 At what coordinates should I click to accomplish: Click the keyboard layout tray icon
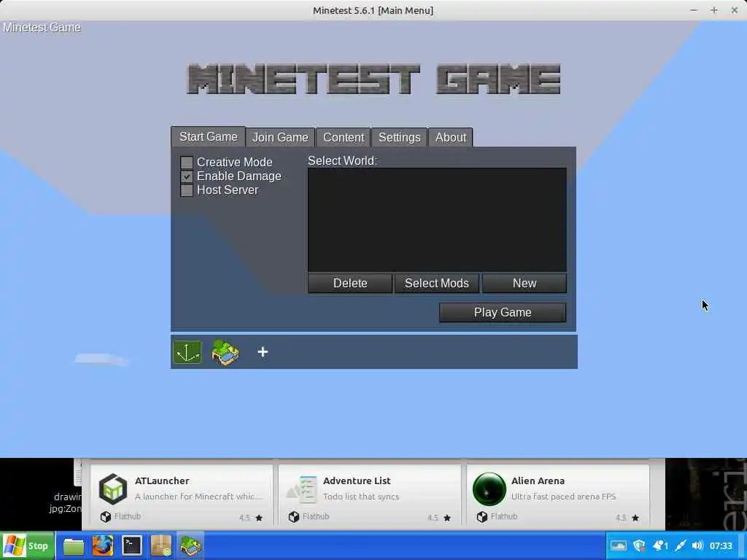(x=619, y=545)
